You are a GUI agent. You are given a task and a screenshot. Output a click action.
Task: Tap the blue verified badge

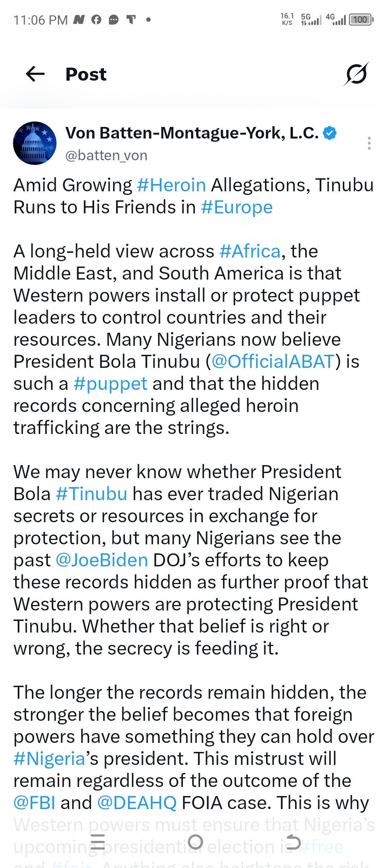[329, 133]
